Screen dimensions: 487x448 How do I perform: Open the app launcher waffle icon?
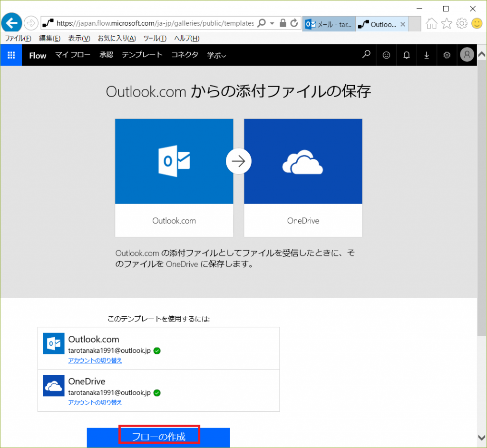[11, 55]
